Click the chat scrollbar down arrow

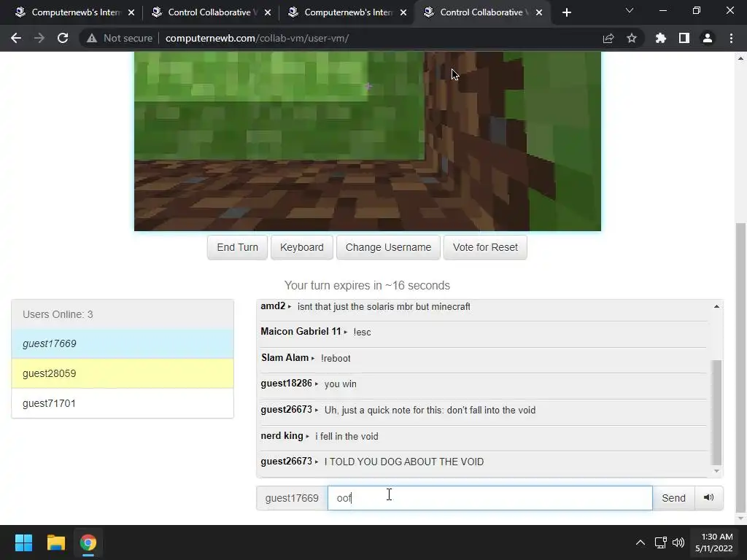tap(716, 472)
